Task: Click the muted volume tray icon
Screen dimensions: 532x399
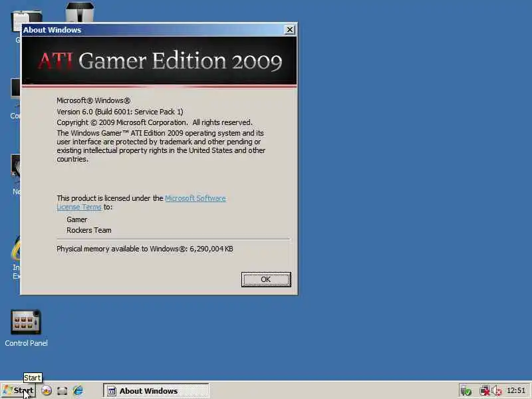Action: 497,391
